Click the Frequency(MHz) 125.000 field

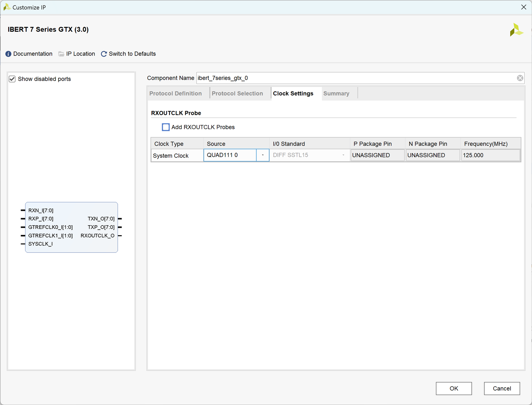(490, 155)
